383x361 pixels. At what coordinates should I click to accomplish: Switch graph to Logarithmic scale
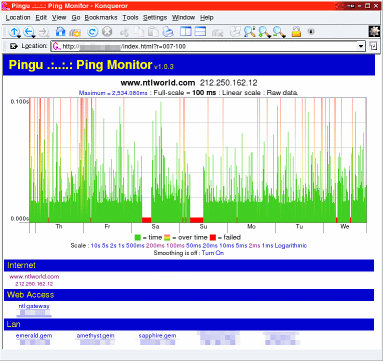coord(291,246)
